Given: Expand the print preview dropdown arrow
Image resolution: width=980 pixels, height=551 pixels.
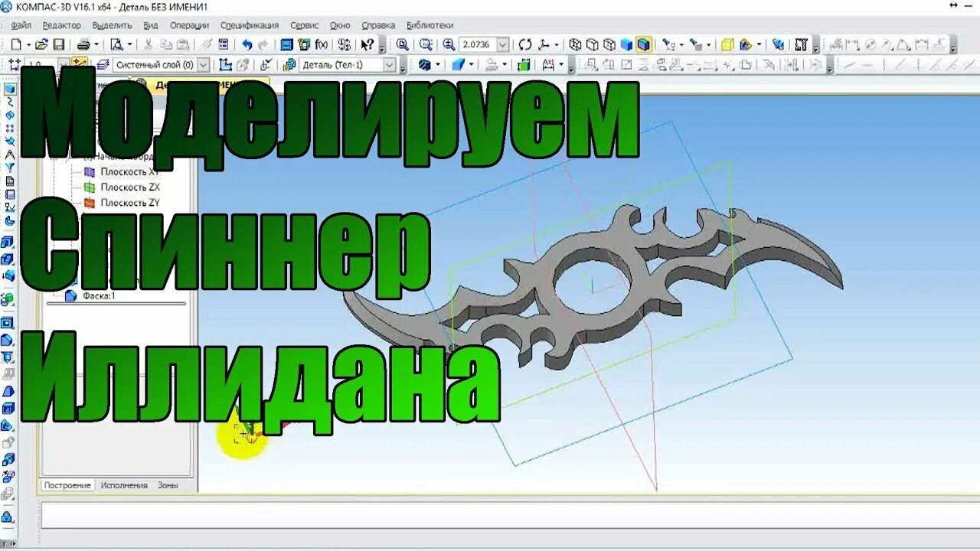Looking at the screenshot, I should click(129, 44).
